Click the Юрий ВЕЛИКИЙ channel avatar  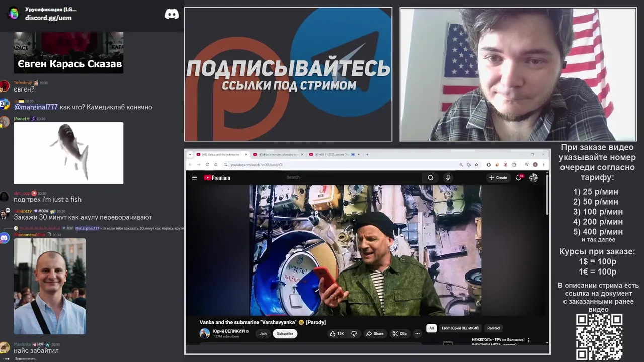[205, 333]
